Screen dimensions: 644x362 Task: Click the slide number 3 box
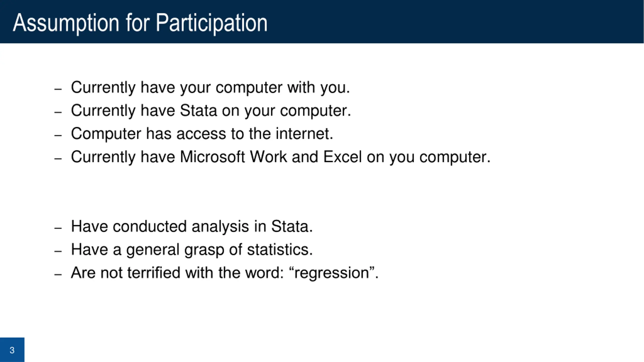pos(12,350)
